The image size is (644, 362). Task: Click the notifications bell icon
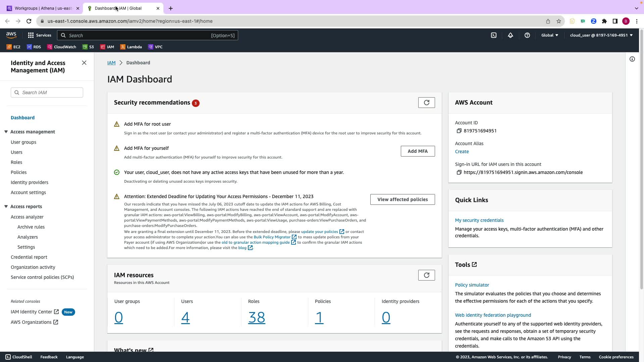510,35
